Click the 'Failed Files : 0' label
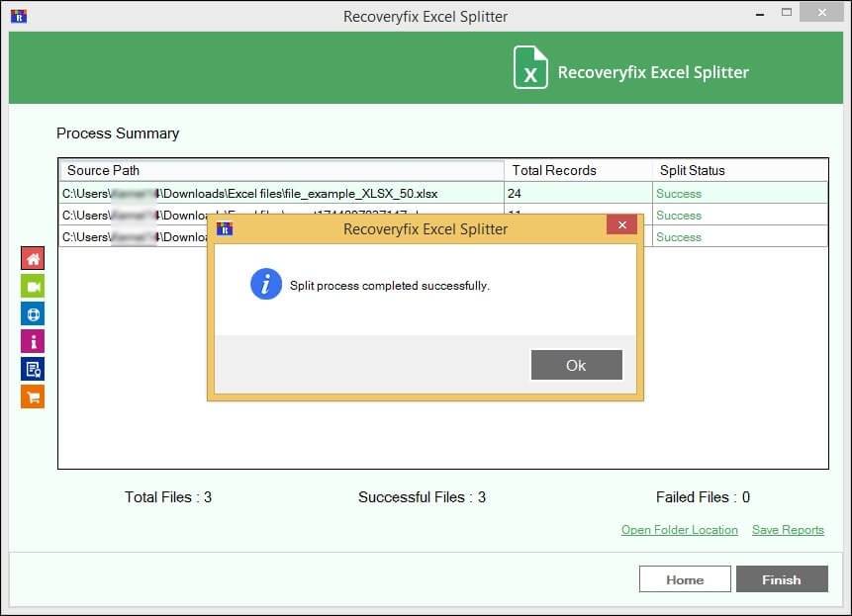This screenshot has height=616, width=852. point(703,497)
